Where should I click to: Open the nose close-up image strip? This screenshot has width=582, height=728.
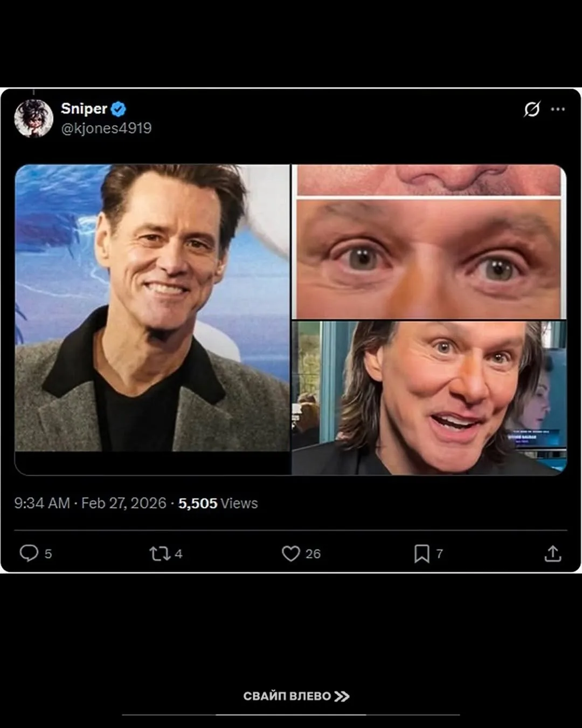(x=429, y=180)
